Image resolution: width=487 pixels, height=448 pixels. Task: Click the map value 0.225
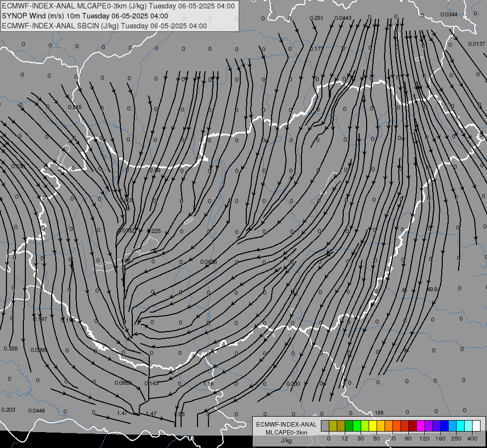(154, 231)
